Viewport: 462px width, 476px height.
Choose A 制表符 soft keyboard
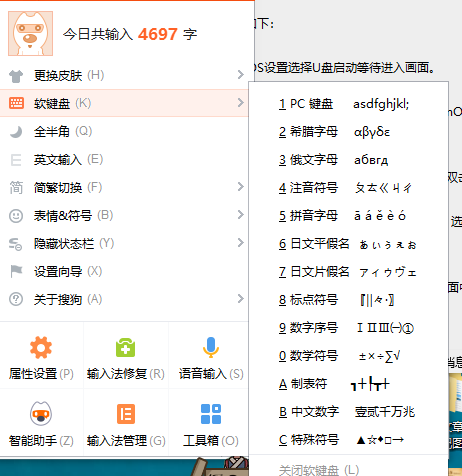click(348, 384)
